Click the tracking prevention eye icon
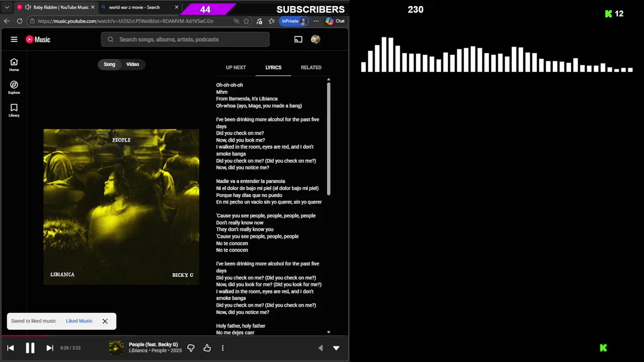Image resolution: width=644 pixels, height=362 pixels. coord(236,21)
